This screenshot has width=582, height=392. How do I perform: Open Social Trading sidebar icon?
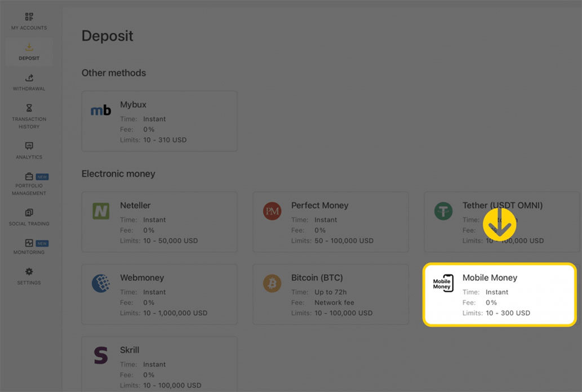pos(29,213)
